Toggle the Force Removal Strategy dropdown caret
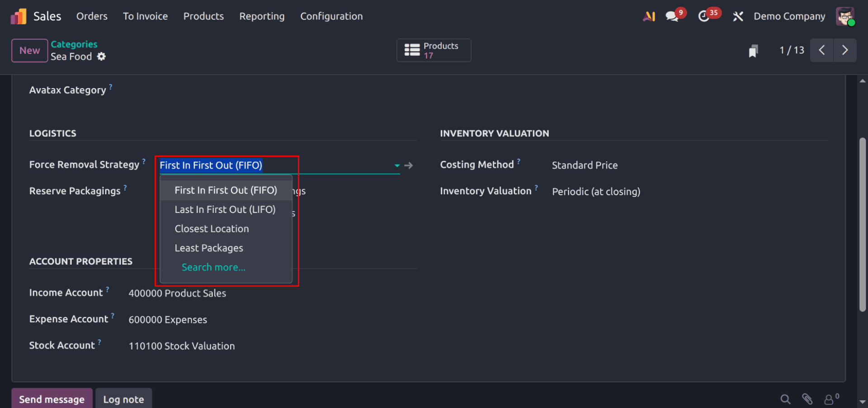868x408 pixels. point(397,166)
